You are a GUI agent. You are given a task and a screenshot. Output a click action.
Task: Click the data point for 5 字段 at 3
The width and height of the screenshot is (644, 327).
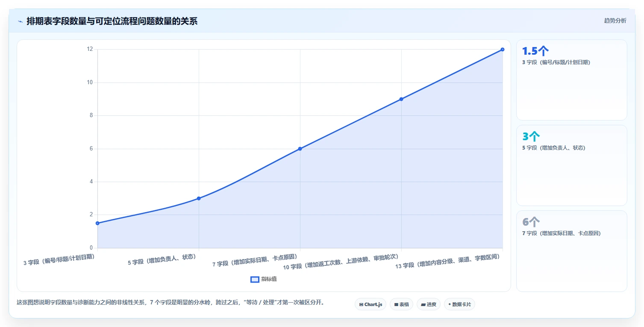point(199,198)
